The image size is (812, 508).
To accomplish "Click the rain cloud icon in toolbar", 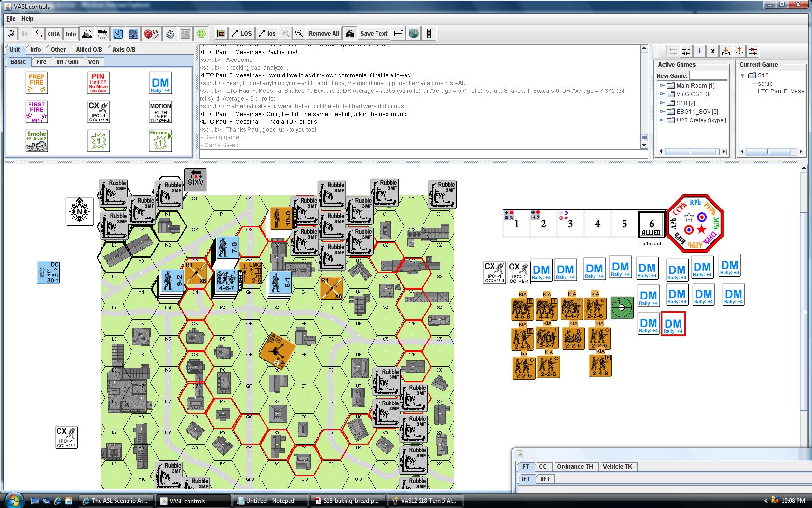I will click(102, 33).
